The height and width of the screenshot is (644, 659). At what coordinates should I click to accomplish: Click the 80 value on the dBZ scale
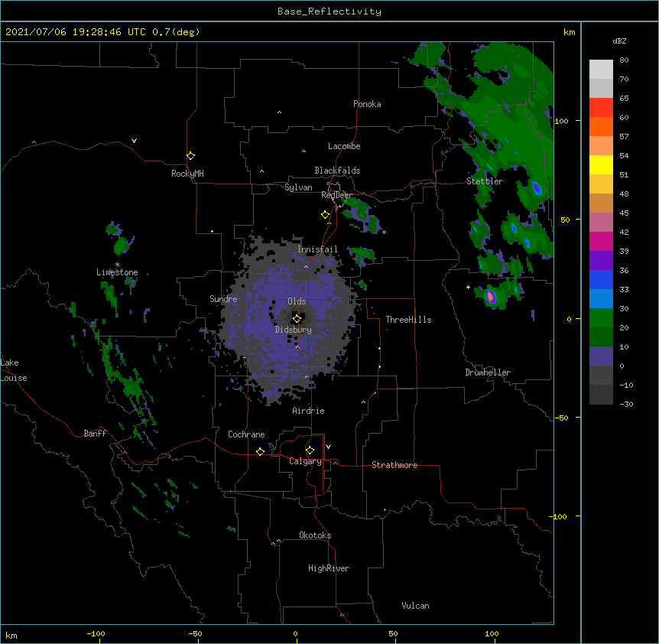point(624,60)
